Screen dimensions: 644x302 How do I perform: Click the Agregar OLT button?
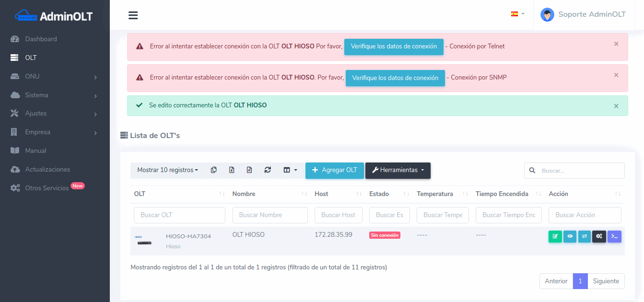point(334,170)
